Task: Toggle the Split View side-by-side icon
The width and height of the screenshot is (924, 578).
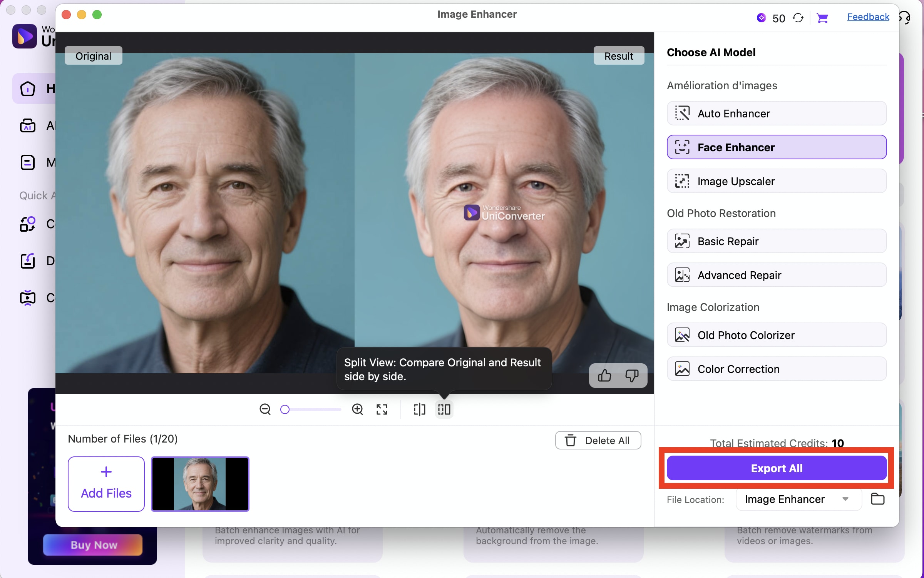Action: [x=444, y=409]
